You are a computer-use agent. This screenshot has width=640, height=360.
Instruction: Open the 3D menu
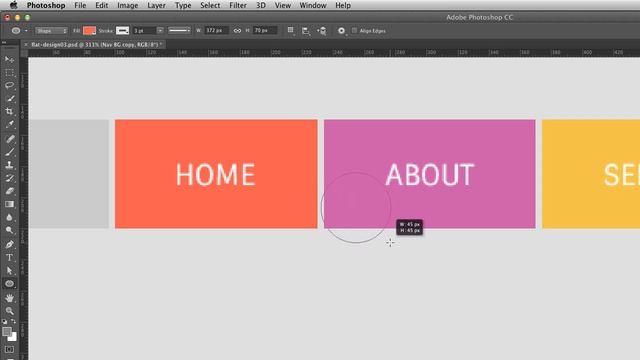pos(260,5)
